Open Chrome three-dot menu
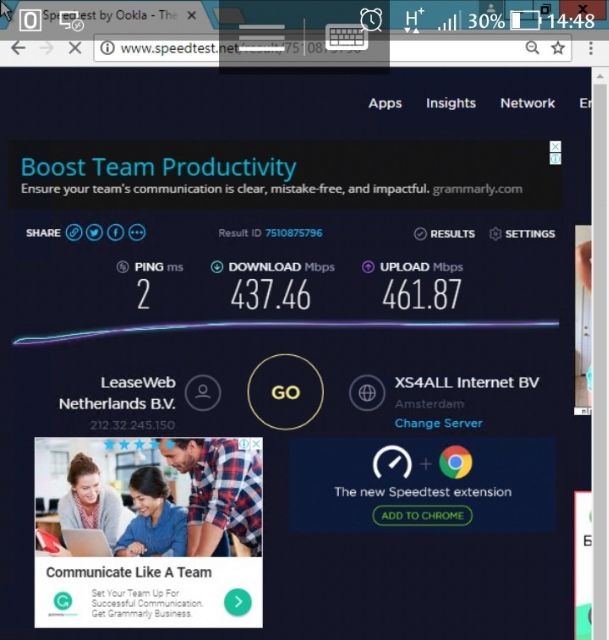This screenshot has width=609, height=640. click(591, 48)
